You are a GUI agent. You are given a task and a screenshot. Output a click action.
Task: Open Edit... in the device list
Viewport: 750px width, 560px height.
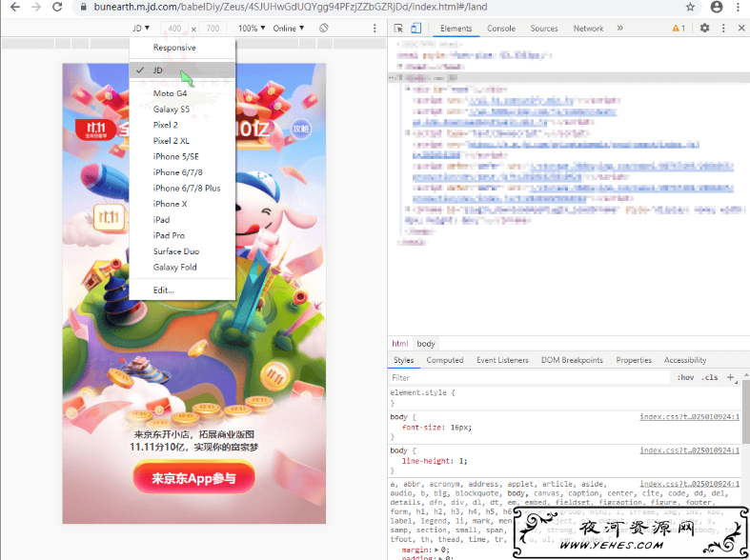[182, 290]
